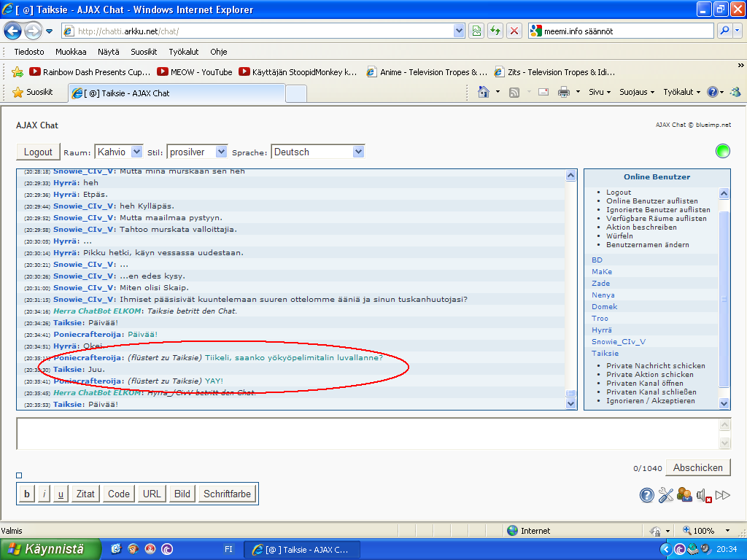The image size is (747, 560).
Task: Toggle the online users list icon
Action: [684, 495]
